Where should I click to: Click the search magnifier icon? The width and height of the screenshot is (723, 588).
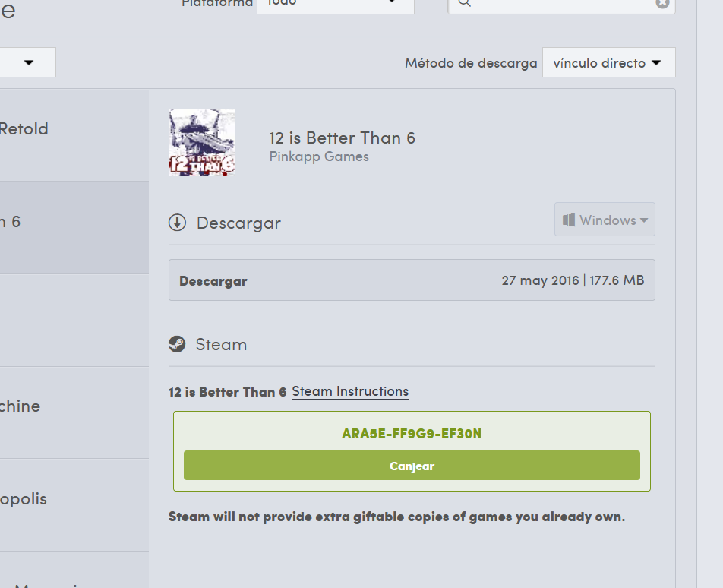[464, 3]
